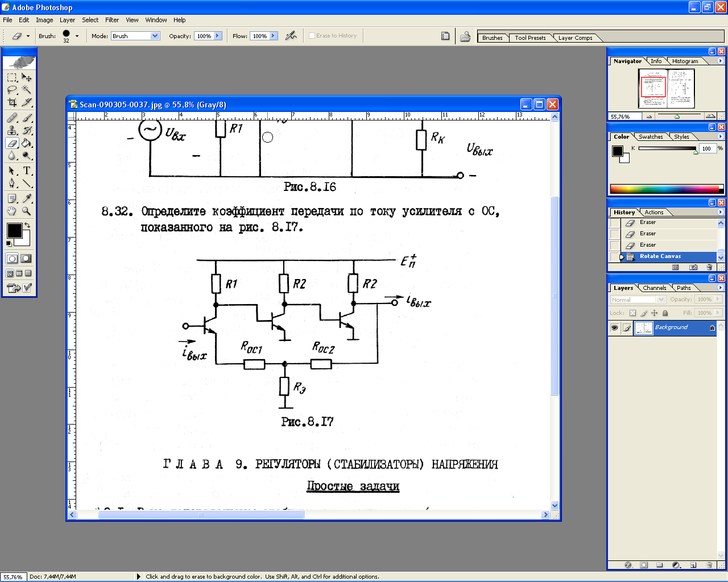Open the Opacity slider arrow
Screen dimensions: 728x582
[217, 36]
